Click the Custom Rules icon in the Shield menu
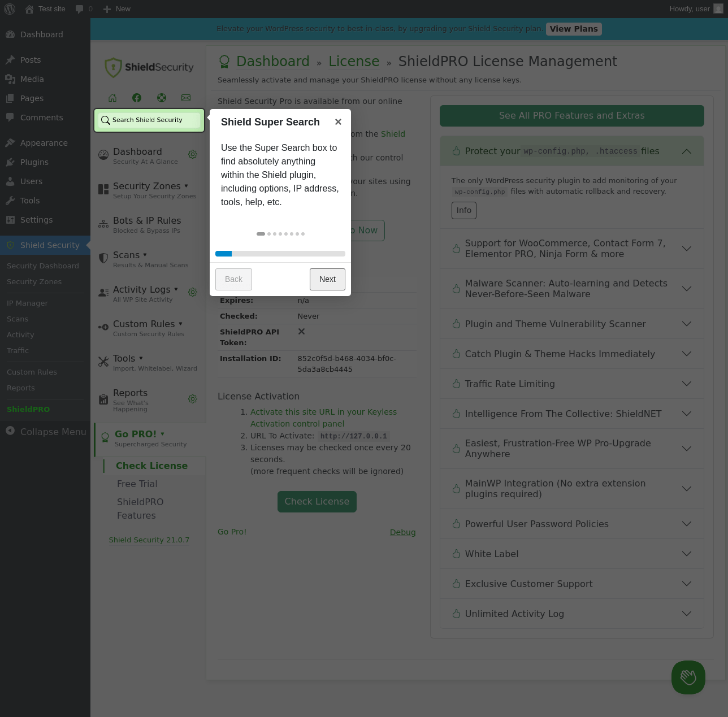This screenshot has width=728, height=717. pyautogui.click(x=103, y=327)
